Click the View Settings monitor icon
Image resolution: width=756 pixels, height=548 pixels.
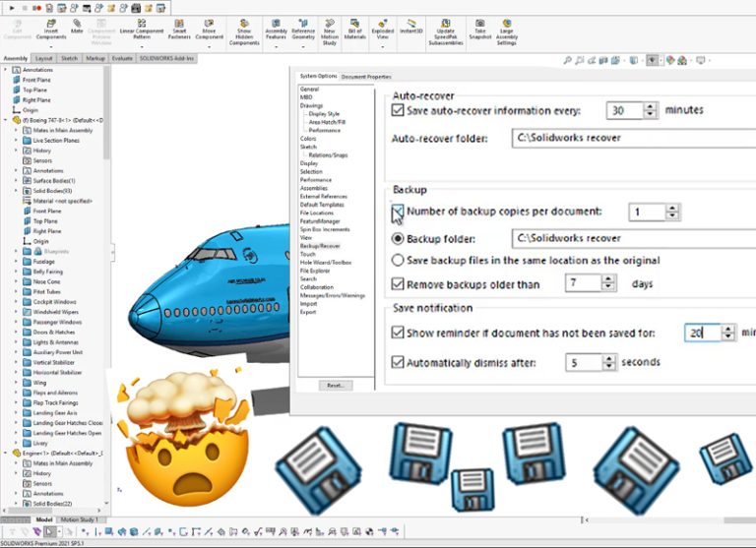[x=701, y=60]
